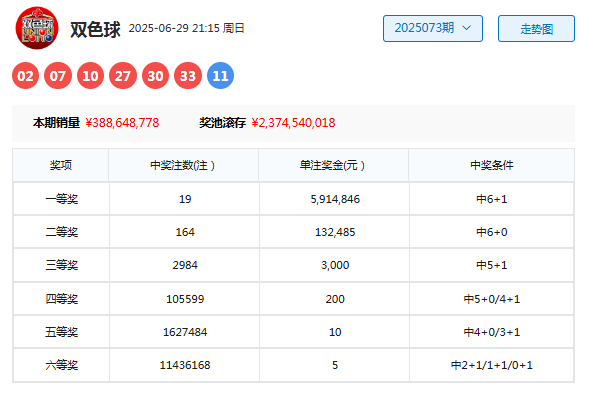Select the 四等奖 row label
Viewport: 589px width, 398px height.
pyautogui.click(x=62, y=299)
